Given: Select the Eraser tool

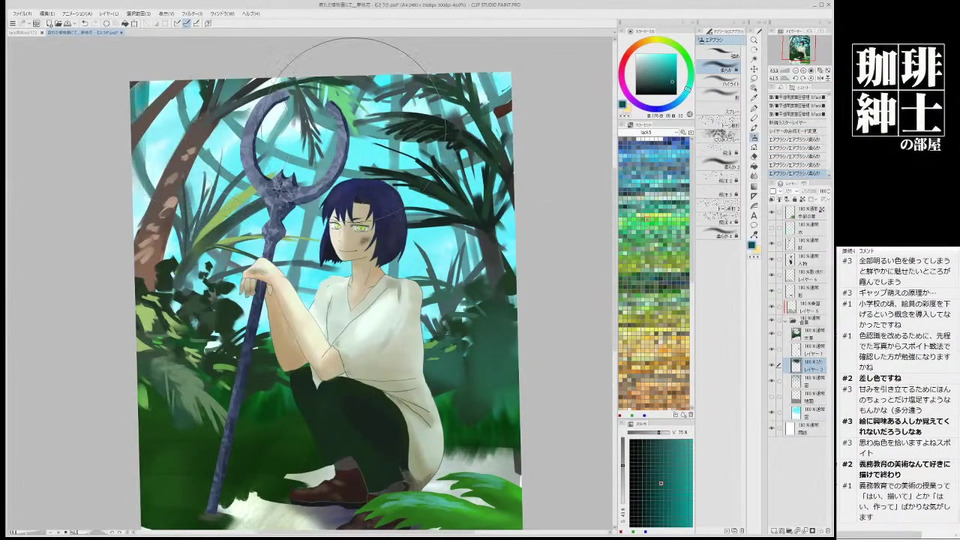Looking at the screenshot, I should click(754, 156).
